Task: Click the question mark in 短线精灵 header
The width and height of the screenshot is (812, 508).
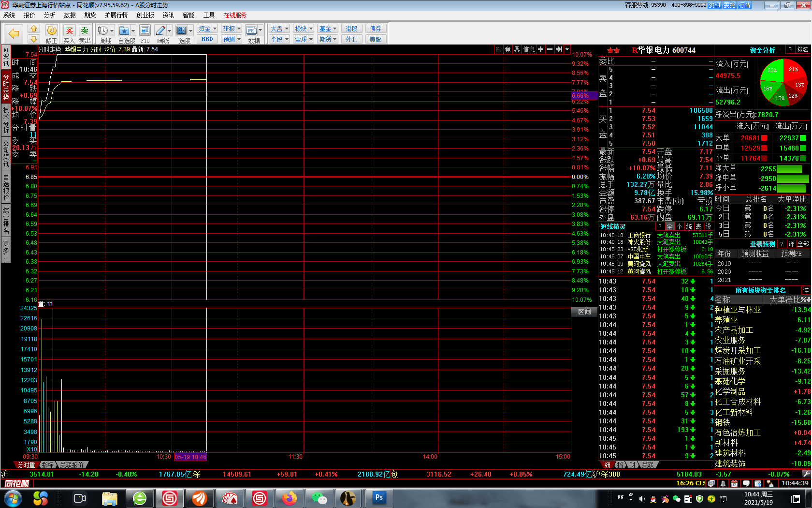Action: [660, 226]
